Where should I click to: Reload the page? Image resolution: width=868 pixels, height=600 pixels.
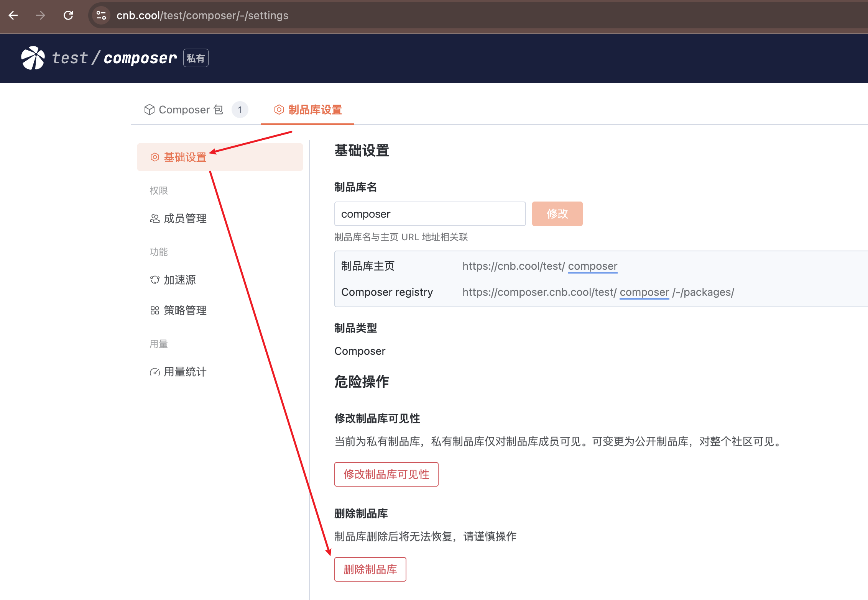point(68,15)
